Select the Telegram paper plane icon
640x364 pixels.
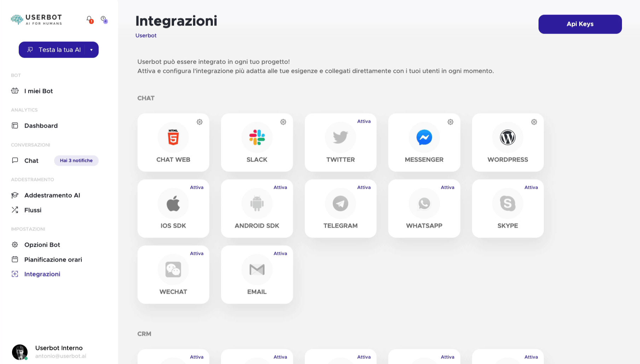click(341, 204)
